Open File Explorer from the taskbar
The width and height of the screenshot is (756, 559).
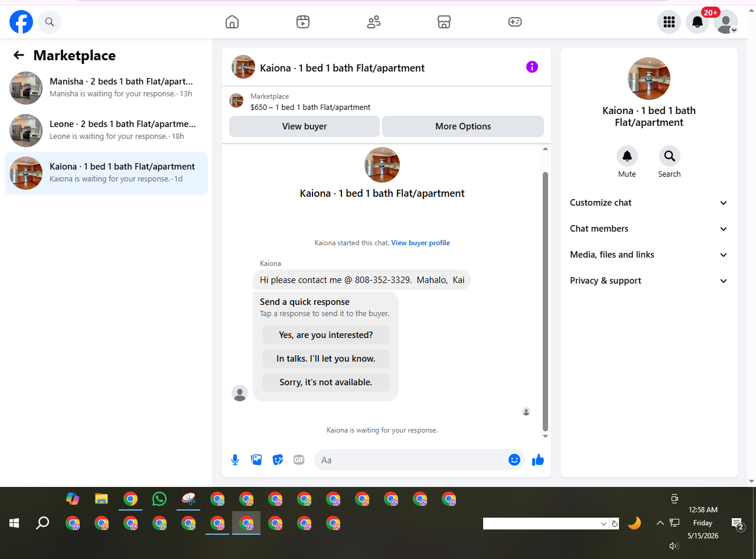(102, 499)
